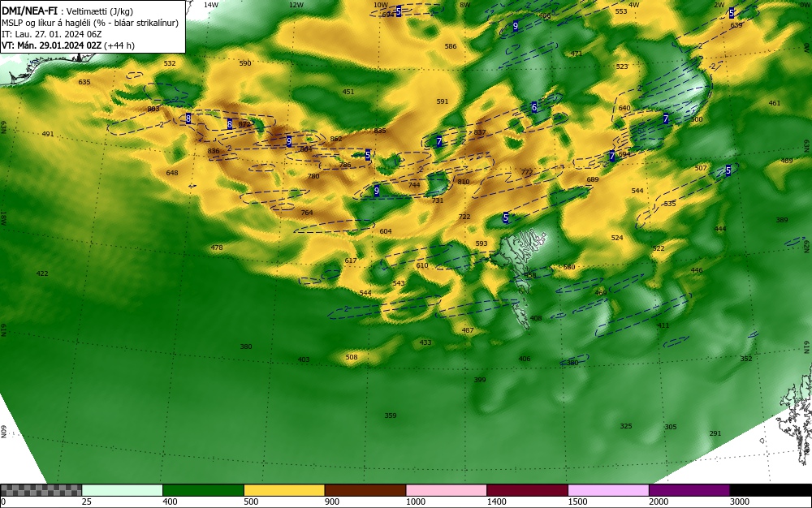
Task: Select the pale green 25–400 legend swatch
Action: [123, 490]
